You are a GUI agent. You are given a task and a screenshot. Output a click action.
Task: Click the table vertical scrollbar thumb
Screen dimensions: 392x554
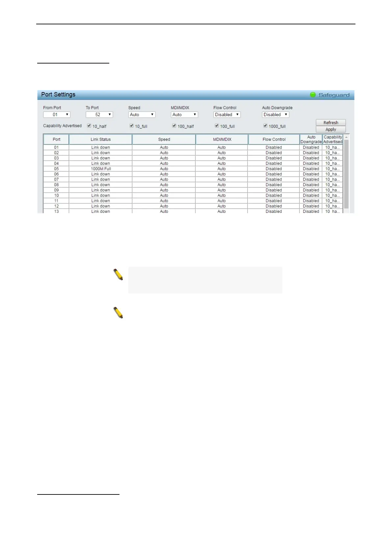(x=346, y=174)
